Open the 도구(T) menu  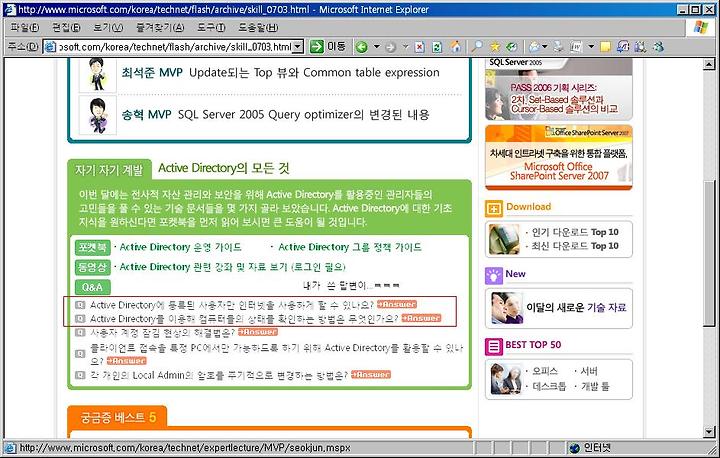click(211, 28)
